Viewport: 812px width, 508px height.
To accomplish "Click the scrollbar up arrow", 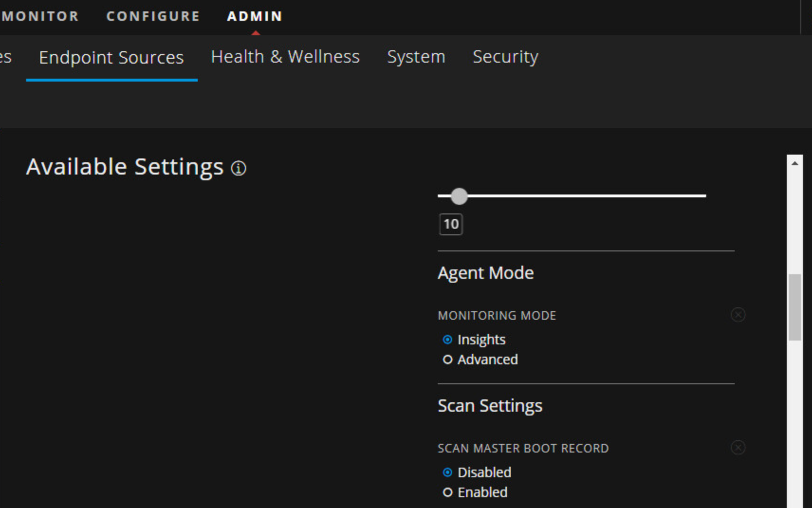I will coord(794,163).
